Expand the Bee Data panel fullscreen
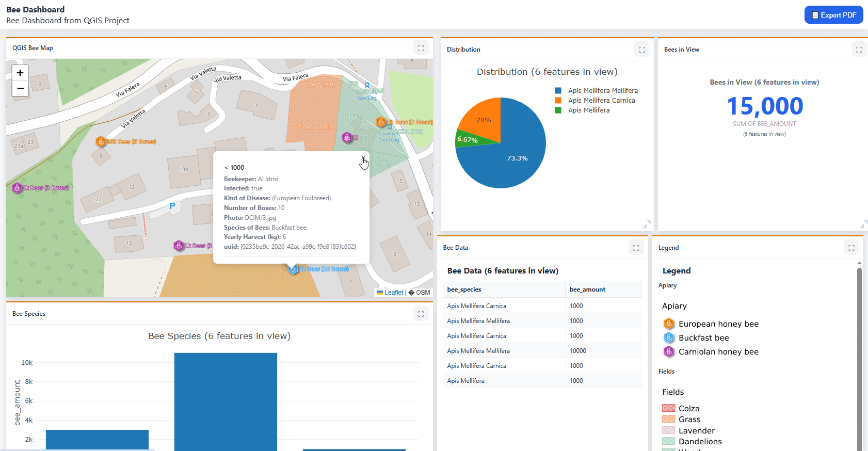 636,248
